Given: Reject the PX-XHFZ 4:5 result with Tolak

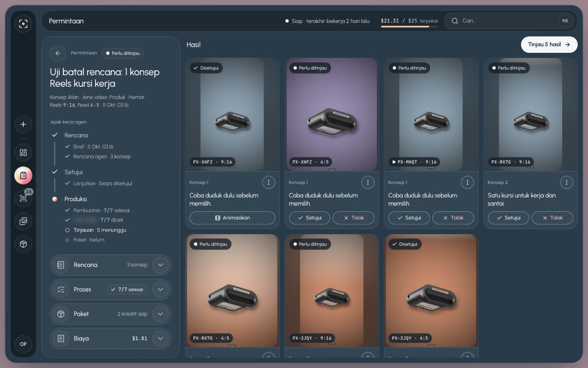Looking at the screenshot, I should [x=354, y=218].
